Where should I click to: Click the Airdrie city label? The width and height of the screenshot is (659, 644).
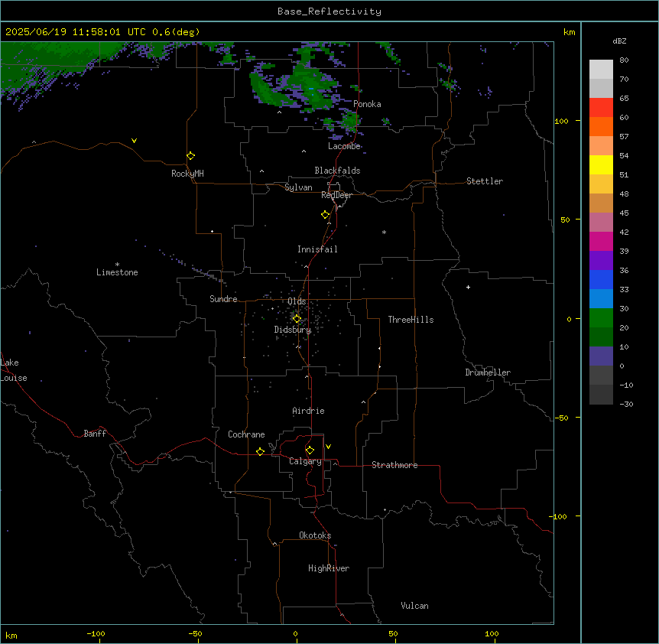click(308, 411)
